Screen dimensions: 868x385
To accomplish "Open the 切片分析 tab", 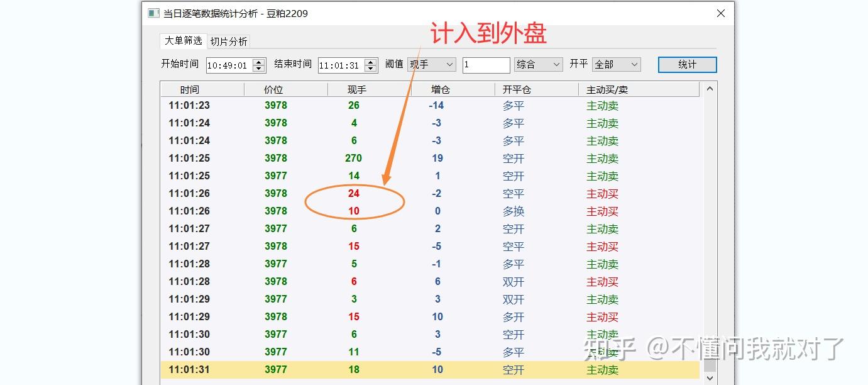I will (229, 42).
